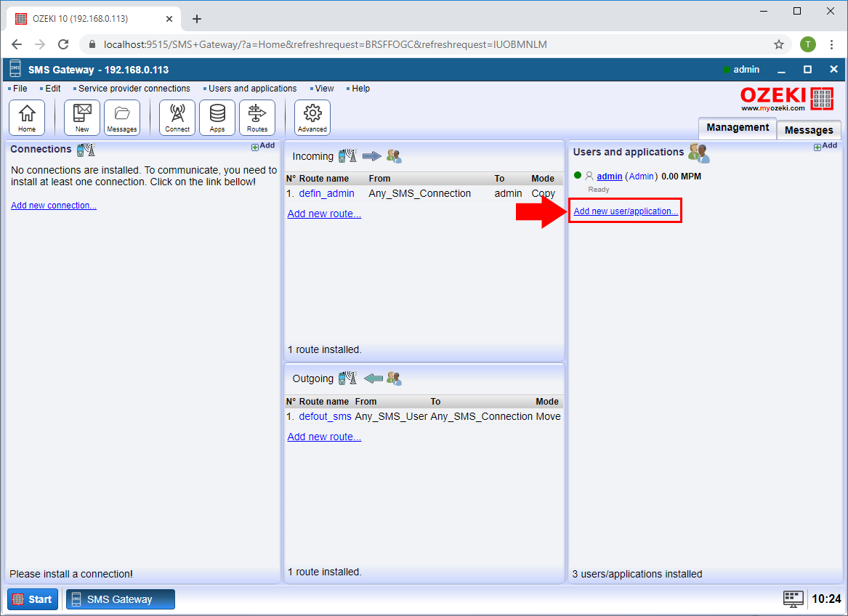Open the defin_admin incoming route
The image size is (848, 616).
327,194
